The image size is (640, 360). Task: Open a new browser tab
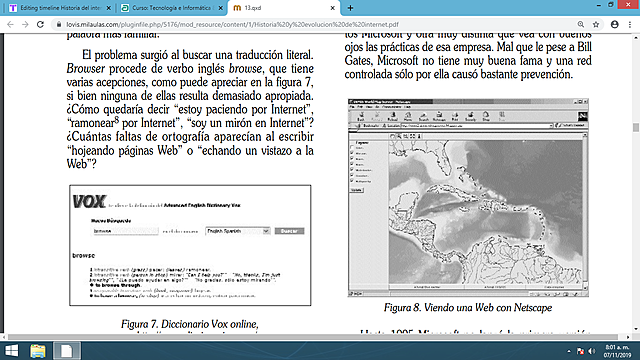click(350, 8)
